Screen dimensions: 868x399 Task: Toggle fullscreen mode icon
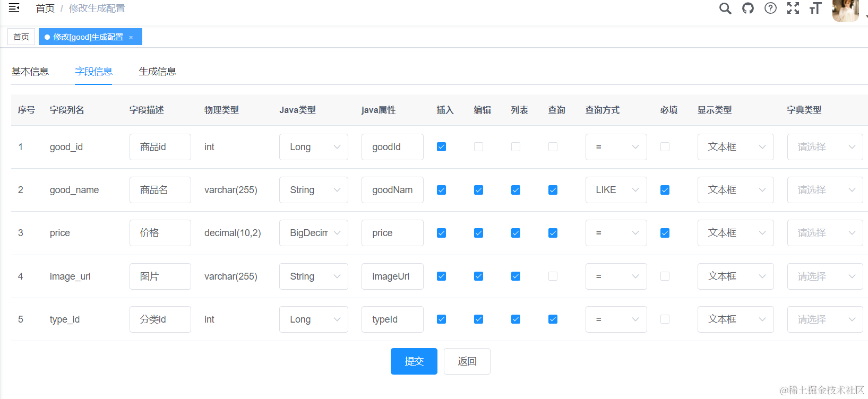coord(793,8)
